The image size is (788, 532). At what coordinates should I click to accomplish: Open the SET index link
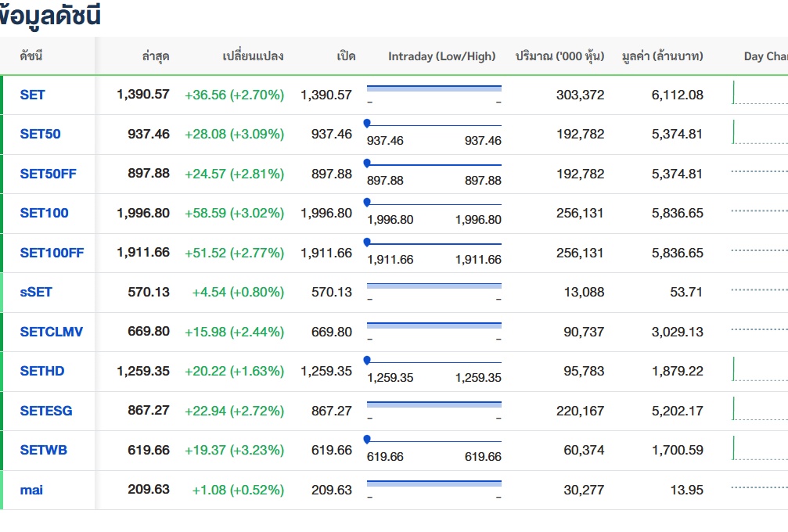pyautogui.click(x=33, y=95)
